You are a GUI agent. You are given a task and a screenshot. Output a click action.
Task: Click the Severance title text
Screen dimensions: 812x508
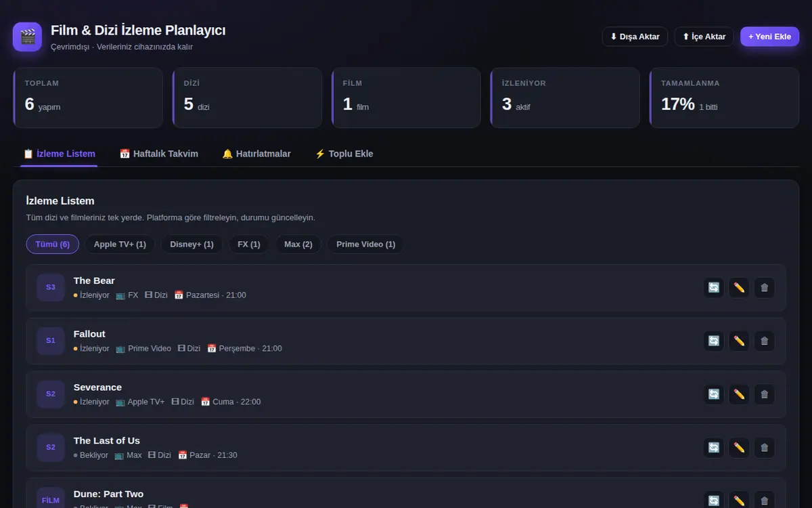click(97, 387)
